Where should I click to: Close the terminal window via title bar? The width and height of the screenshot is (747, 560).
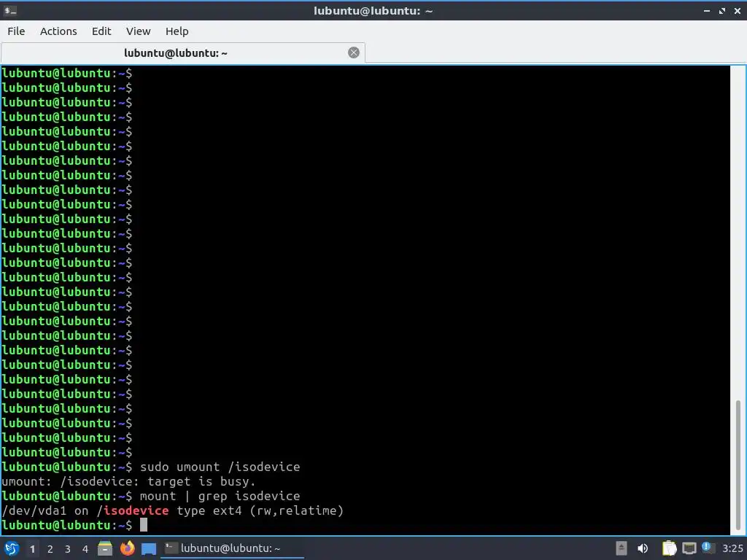pyautogui.click(x=738, y=10)
